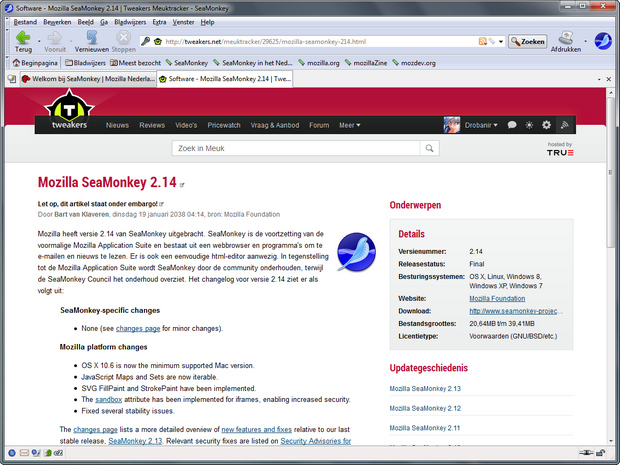Open the Help menu

click(x=207, y=22)
